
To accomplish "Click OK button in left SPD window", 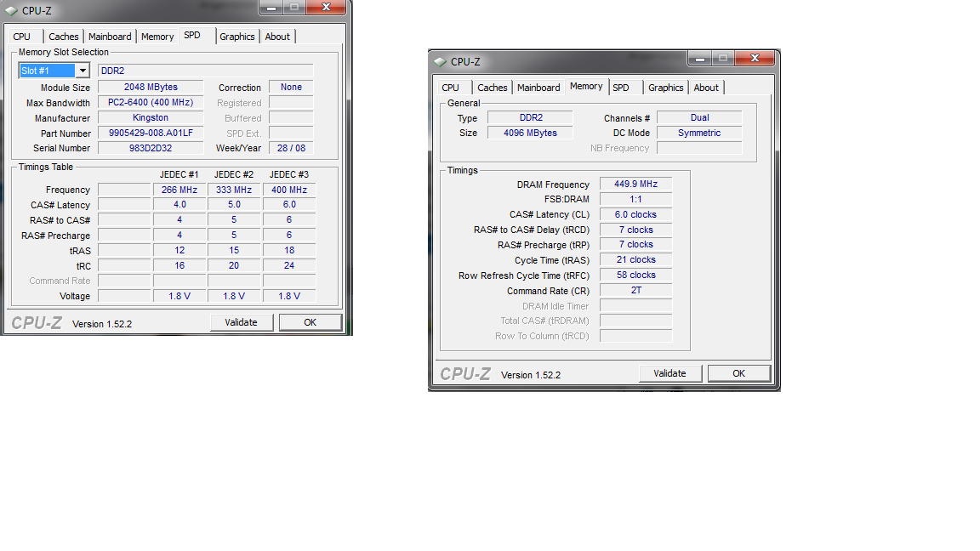I will [x=310, y=322].
